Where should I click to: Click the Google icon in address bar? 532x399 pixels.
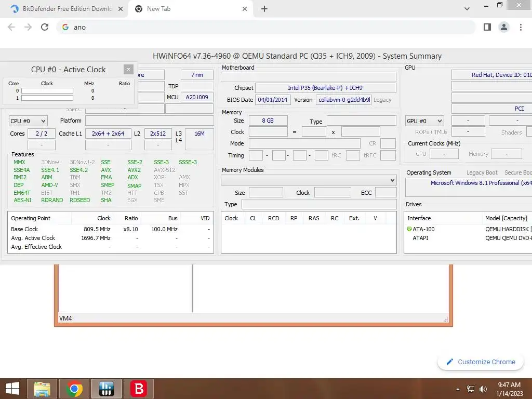pyautogui.click(x=65, y=27)
